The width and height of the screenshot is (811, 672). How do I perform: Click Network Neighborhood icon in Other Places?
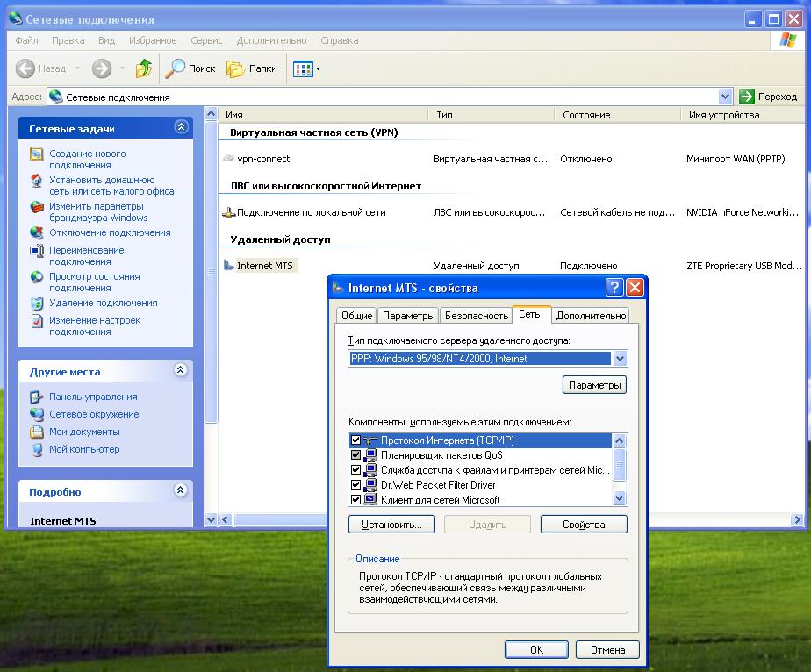coord(37,414)
